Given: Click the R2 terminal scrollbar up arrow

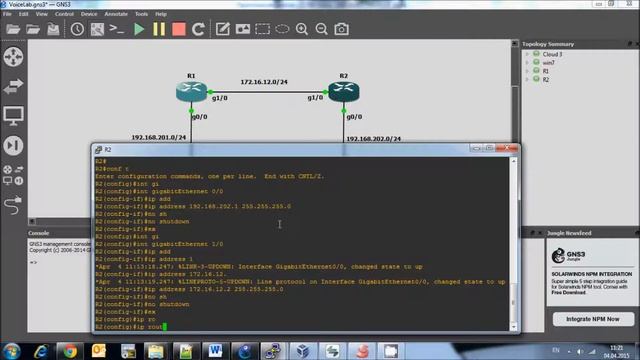Looking at the screenshot, I should [514, 161].
